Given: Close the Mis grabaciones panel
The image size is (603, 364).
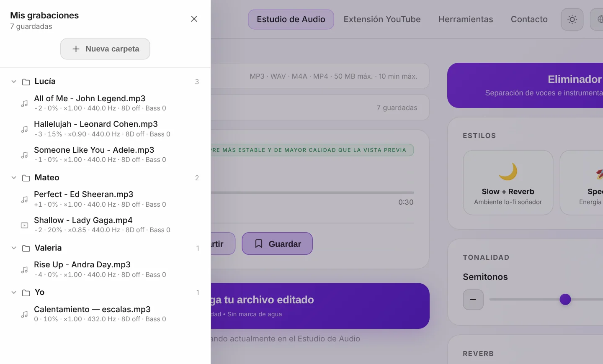Looking at the screenshot, I should pos(194,19).
